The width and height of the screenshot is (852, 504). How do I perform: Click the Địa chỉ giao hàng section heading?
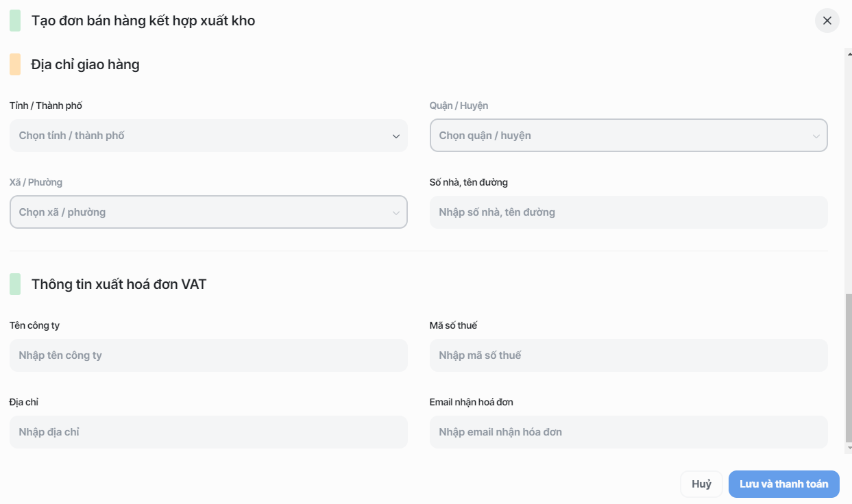tap(85, 64)
